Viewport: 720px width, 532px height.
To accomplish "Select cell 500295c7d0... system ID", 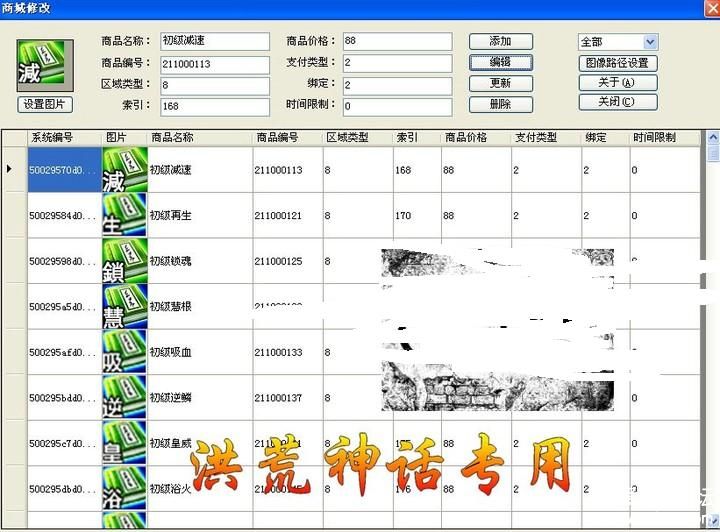I will coord(64,443).
